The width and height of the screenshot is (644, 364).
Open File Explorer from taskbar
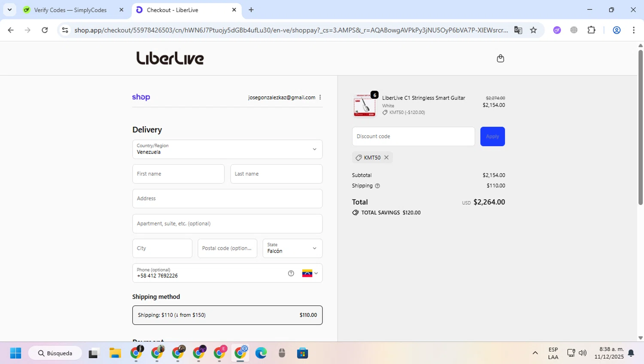coord(115,353)
